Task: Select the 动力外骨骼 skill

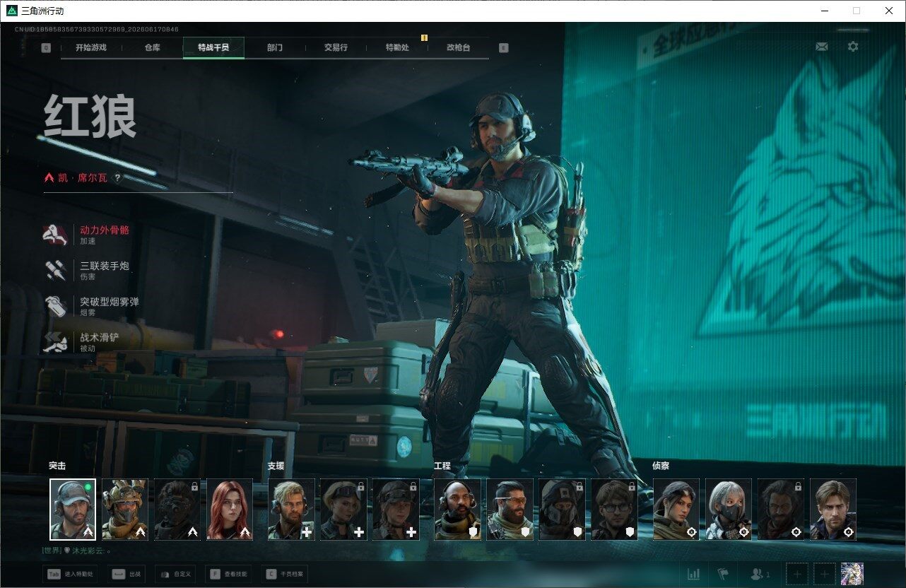Action: [86, 235]
